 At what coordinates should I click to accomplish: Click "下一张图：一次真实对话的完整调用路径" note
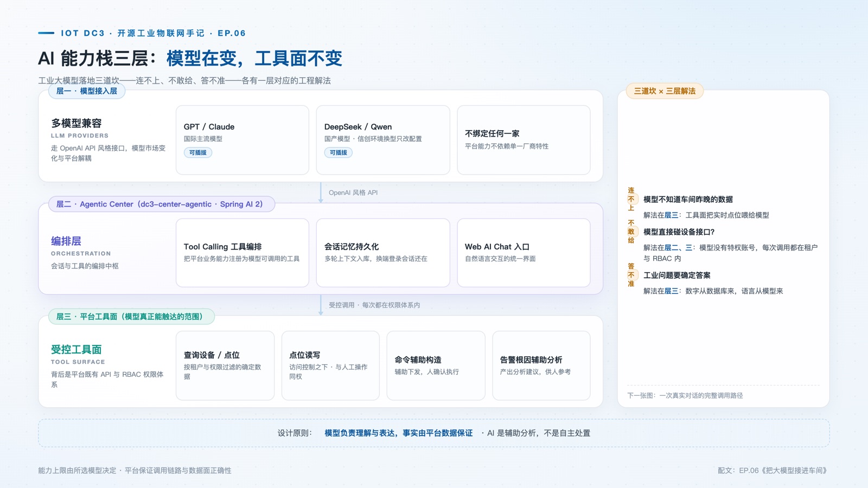pos(685,396)
